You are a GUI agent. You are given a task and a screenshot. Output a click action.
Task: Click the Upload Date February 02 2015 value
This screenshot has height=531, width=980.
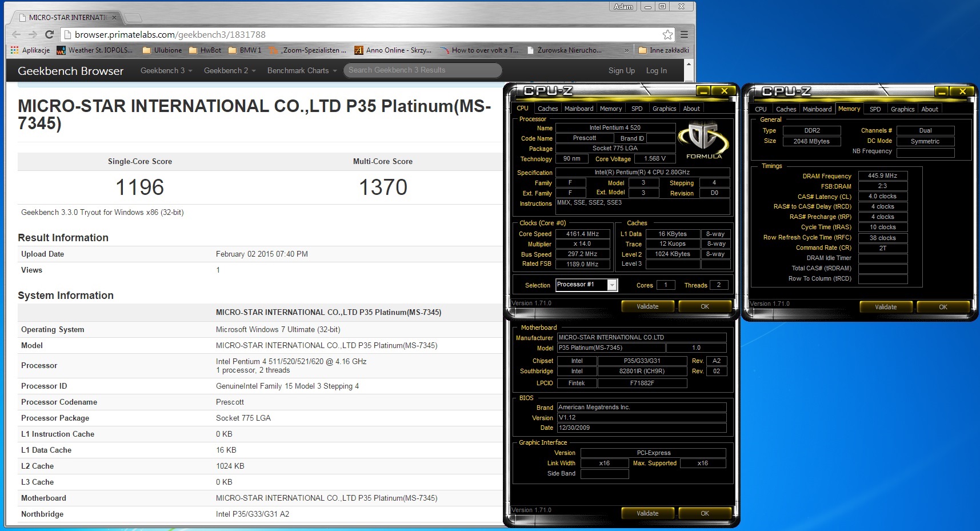pyautogui.click(x=262, y=254)
